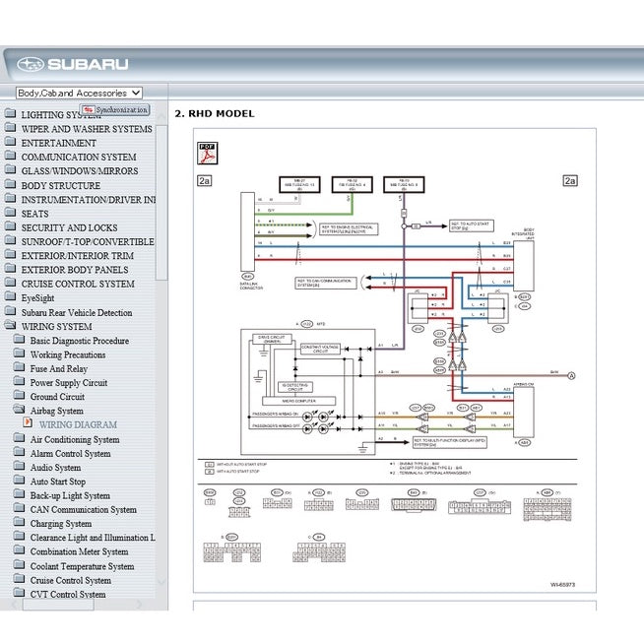Expand CRUISE CONTROL SYSTEM category
The width and height of the screenshot is (644, 644).
point(78,284)
